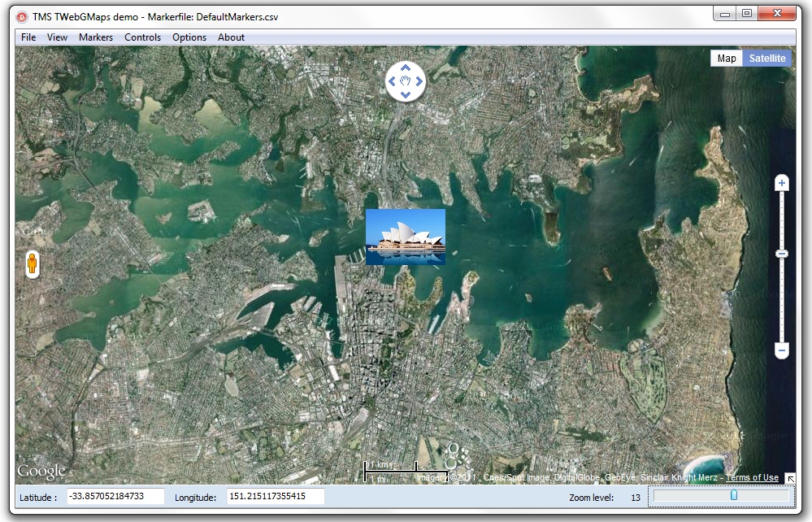Pan the map left with the arrow
This screenshot has width=812, height=522.
[392, 81]
